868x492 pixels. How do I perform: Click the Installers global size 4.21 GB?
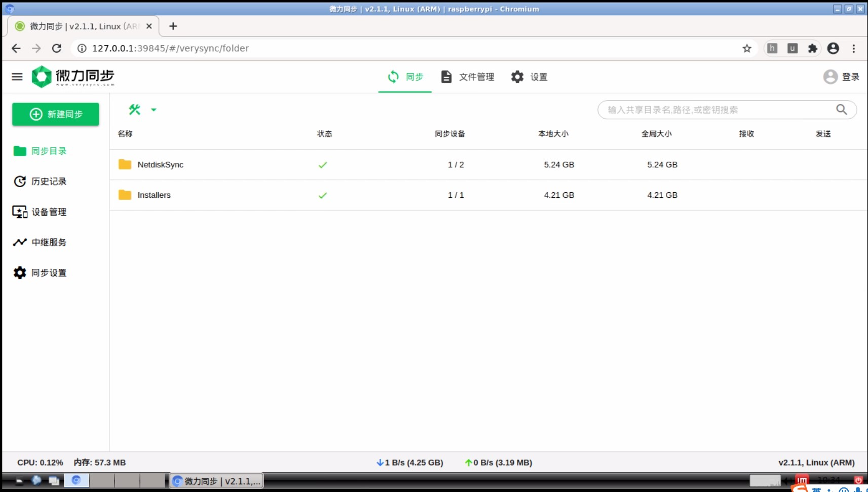click(662, 195)
